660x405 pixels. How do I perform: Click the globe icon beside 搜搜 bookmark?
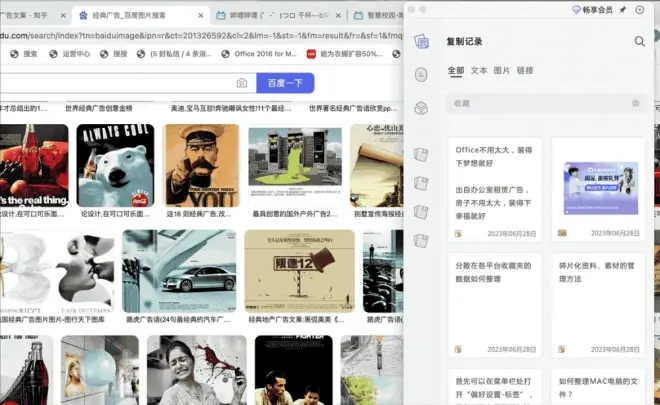coord(104,54)
